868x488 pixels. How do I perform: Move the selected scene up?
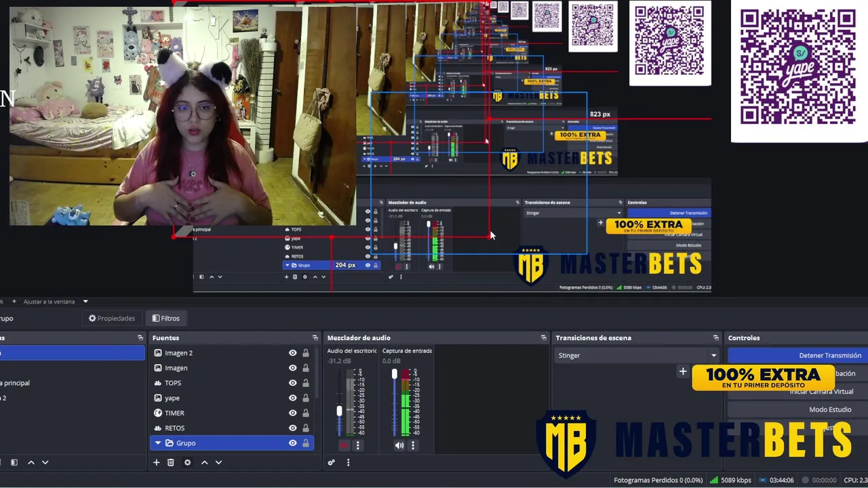pos(31,462)
